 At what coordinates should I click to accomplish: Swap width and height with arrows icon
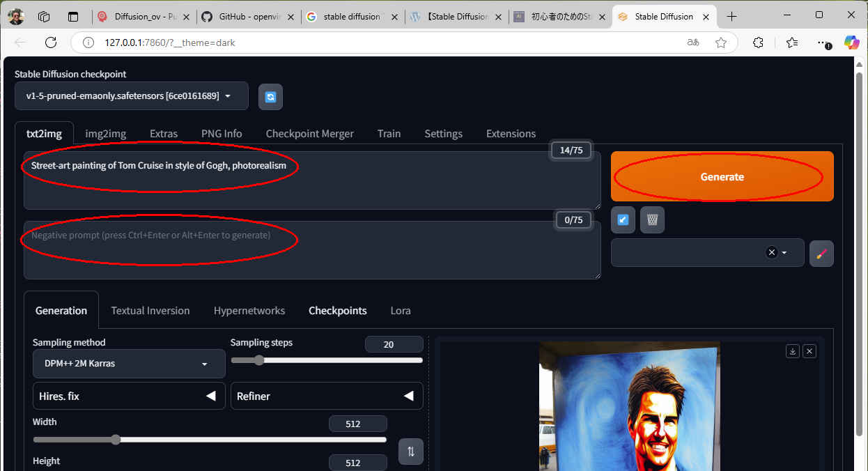coord(410,451)
